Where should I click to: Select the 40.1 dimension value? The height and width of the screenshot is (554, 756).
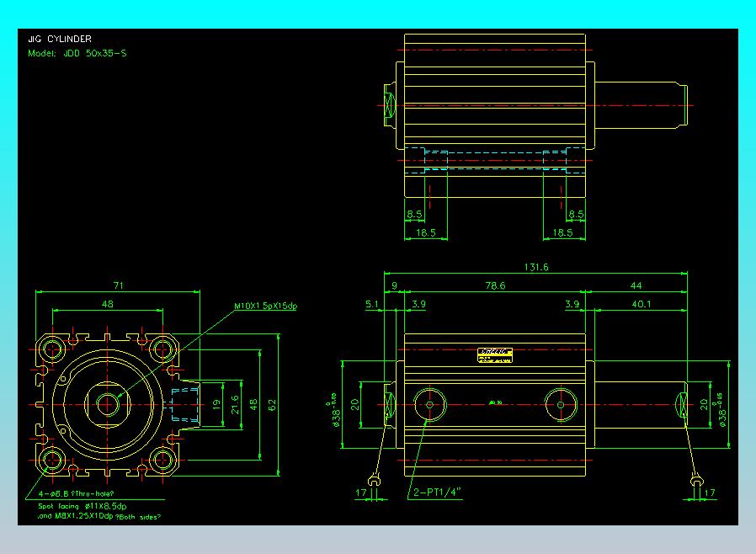click(642, 304)
